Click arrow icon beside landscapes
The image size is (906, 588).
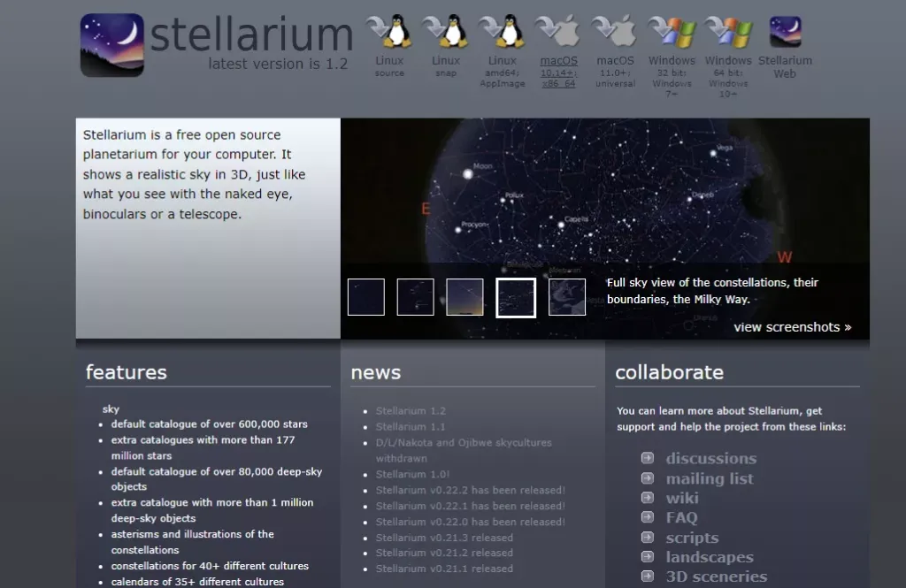(x=647, y=557)
